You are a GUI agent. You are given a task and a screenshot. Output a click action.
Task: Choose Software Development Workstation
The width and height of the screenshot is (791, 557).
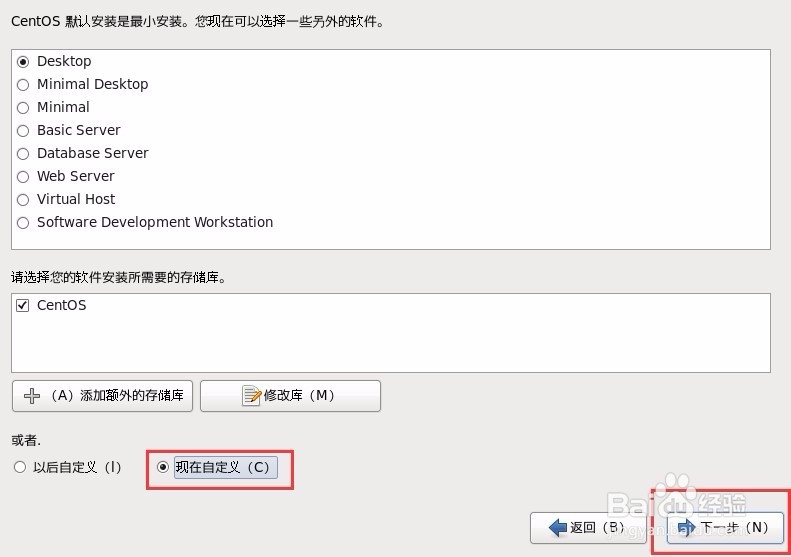pos(23,223)
